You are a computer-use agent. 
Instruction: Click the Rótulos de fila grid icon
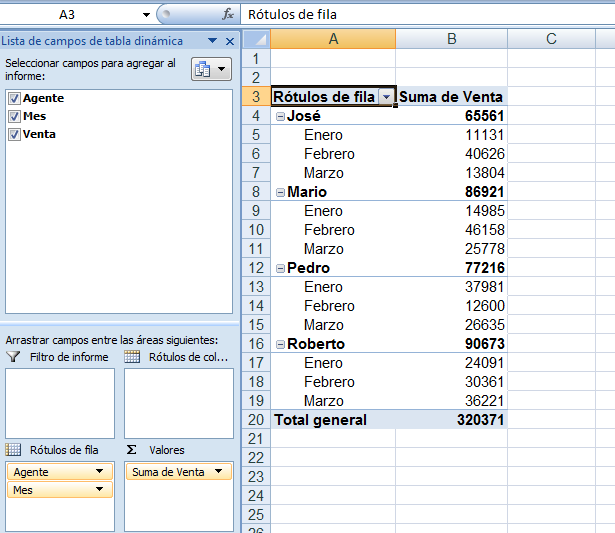(x=13, y=449)
